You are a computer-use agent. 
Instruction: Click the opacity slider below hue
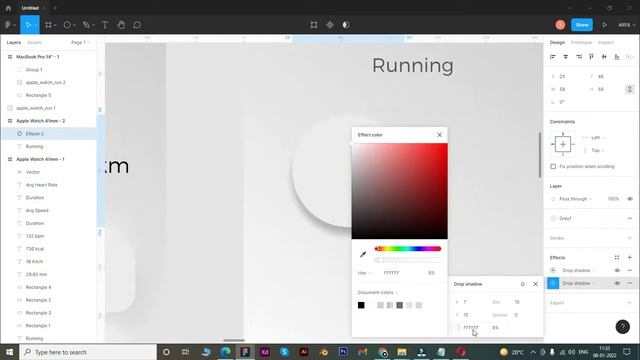pyautogui.click(x=408, y=260)
